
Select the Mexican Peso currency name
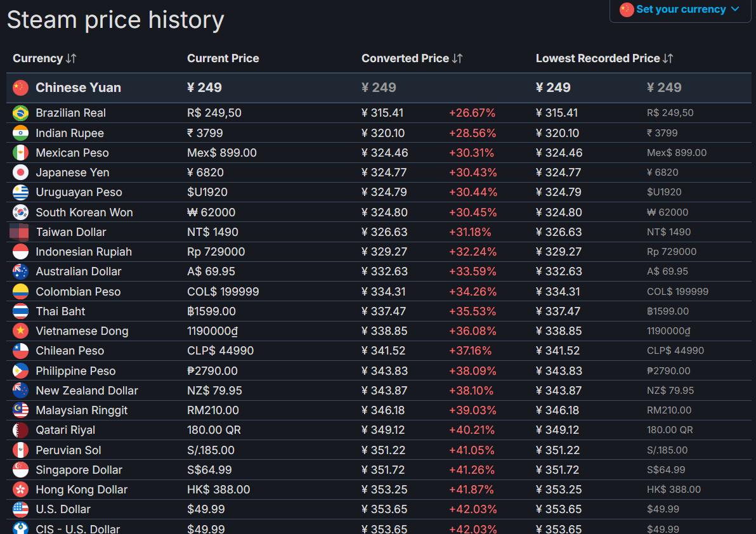[72, 153]
